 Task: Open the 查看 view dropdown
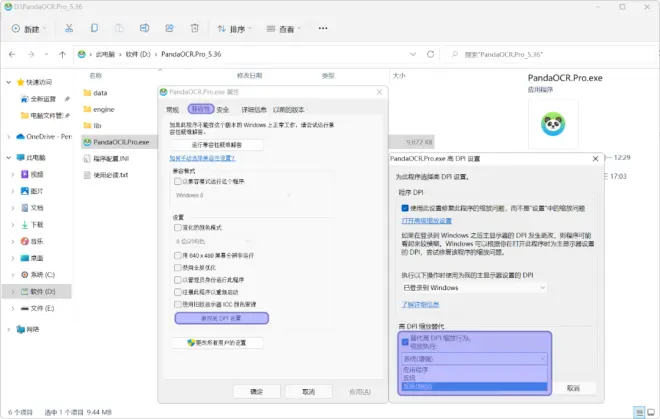(x=284, y=29)
